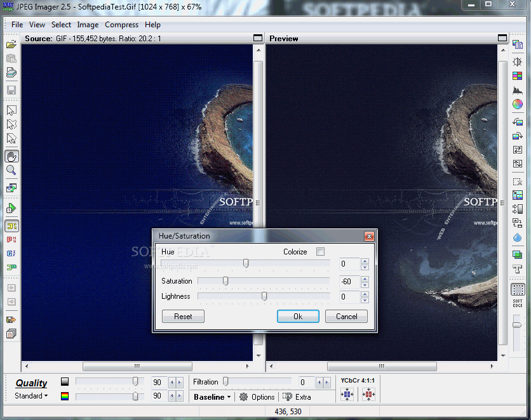Click the text T tool icon
531x420 pixels.
click(x=517, y=269)
